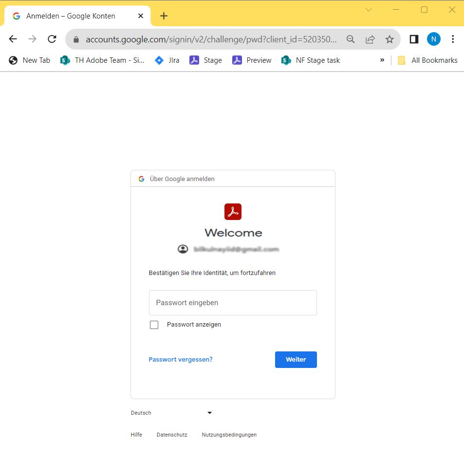Open the Chrome three-dot menu
Screen dimensions: 464x476
[453, 39]
